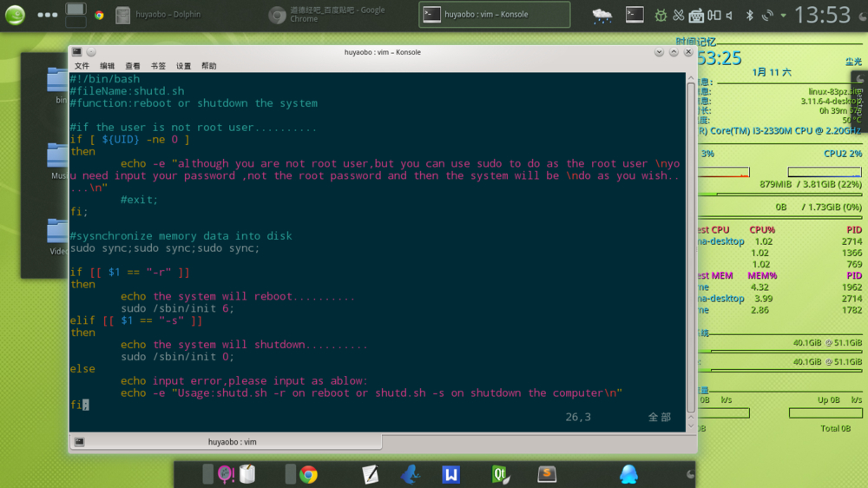Click the "全部" indicator in vim status
The image size is (868, 488).
click(660, 417)
